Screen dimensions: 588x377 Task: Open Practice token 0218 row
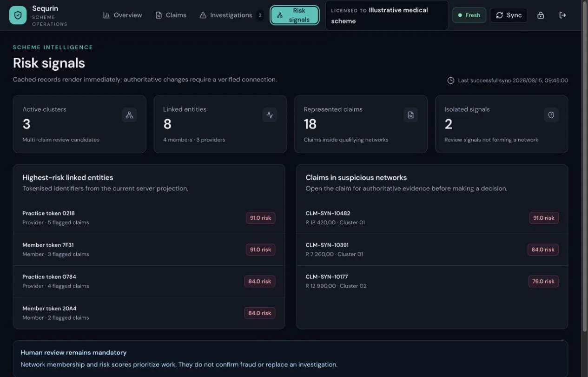[x=149, y=218]
